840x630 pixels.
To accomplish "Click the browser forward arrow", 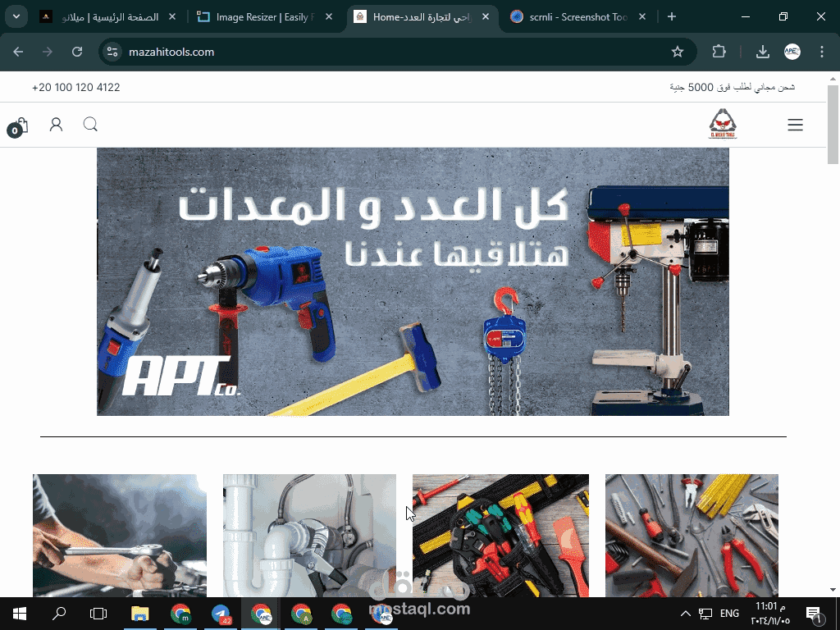I will click(48, 52).
